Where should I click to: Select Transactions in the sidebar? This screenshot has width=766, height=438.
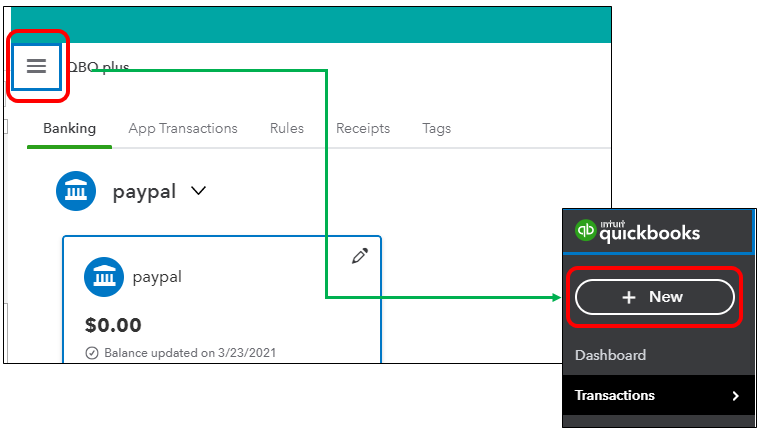coord(658,396)
